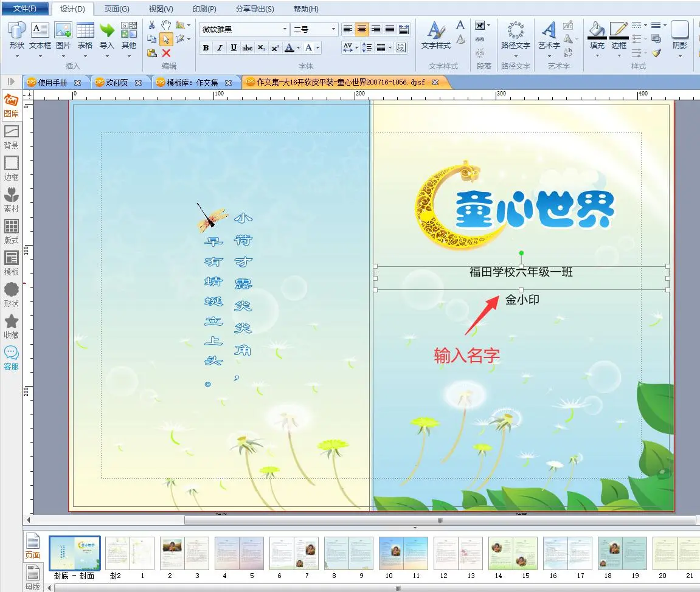Insert a table (表格)
Viewport: 700px width, 592px height.
pos(85,36)
